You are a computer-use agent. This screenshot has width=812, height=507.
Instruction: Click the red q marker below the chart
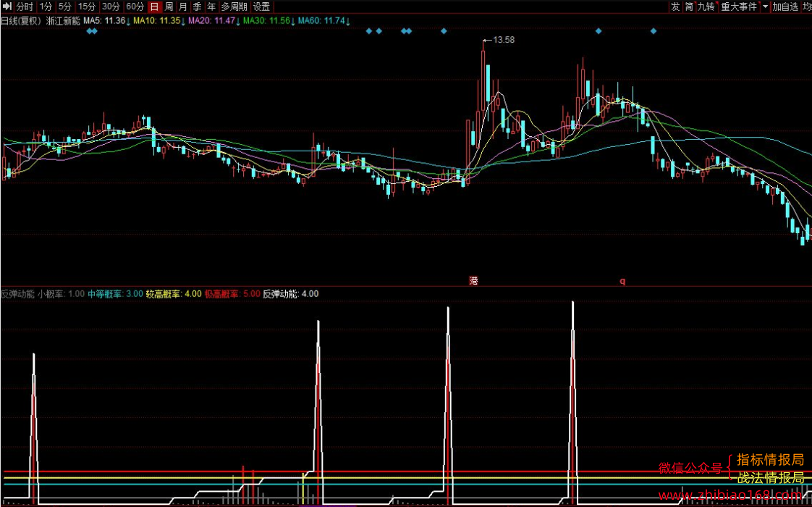click(622, 281)
